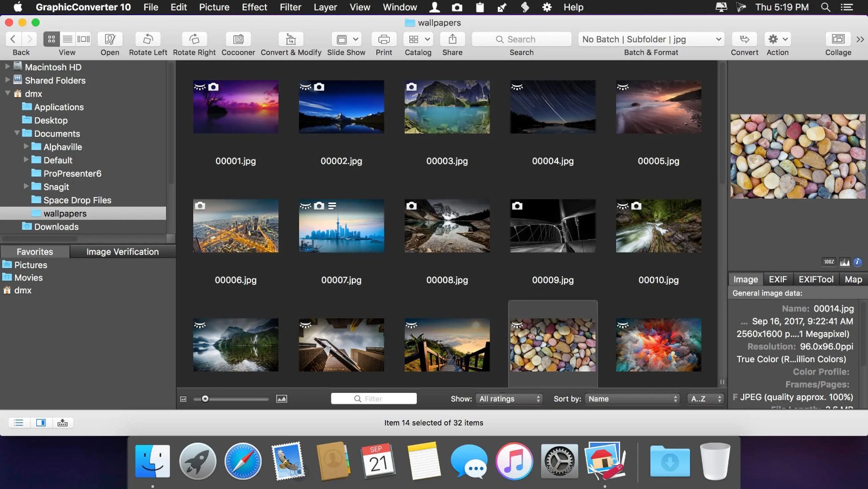Click the Collage toolbar icon
Viewport: 868px width, 489px height.
(x=838, y=39)
